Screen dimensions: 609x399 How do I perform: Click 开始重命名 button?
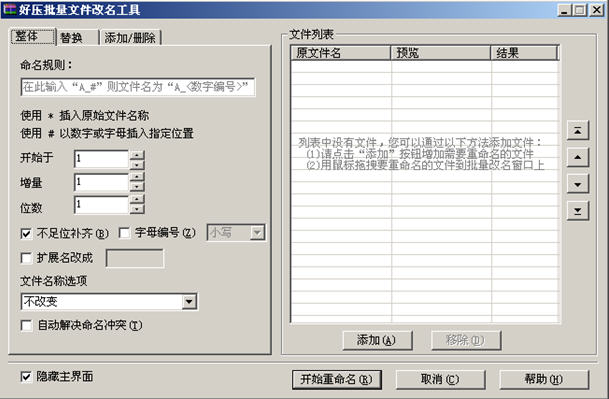[x=336, y=379]
